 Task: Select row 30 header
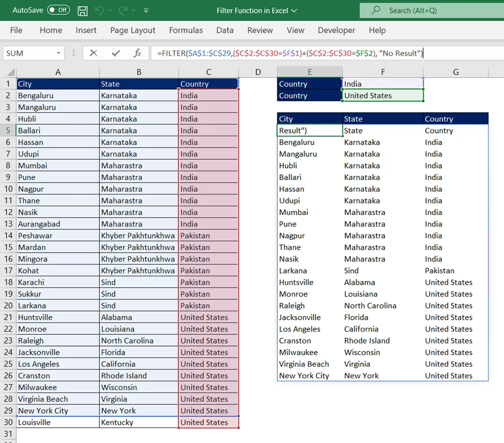click(8, 422)
